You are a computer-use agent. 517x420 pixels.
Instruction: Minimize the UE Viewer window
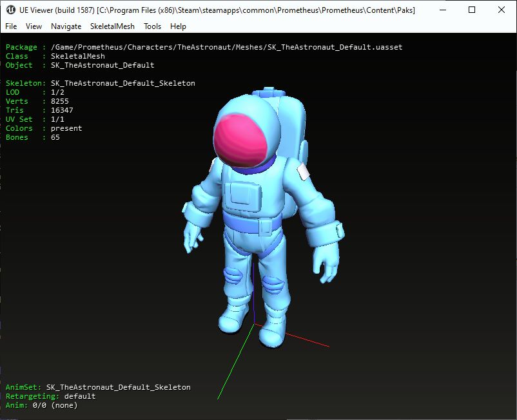point(442,10)
